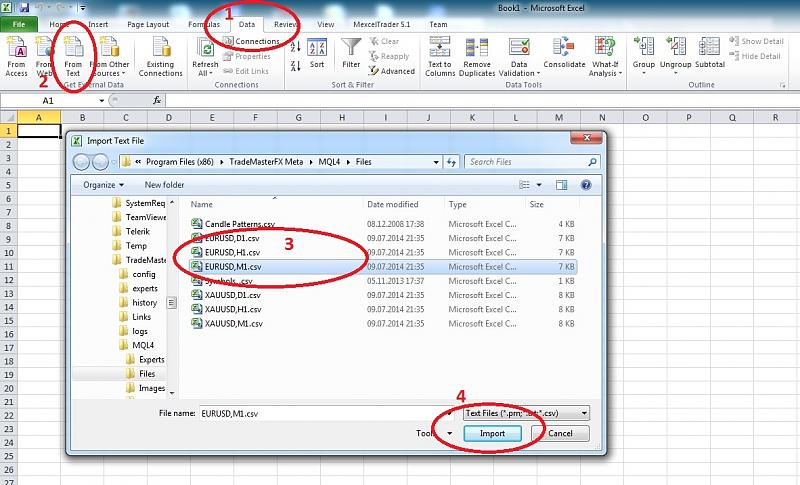Image resolution: width=800 pixels, height=485 pixels.
Task: Sort Z to A descending icon
Action: click(295, 65)
